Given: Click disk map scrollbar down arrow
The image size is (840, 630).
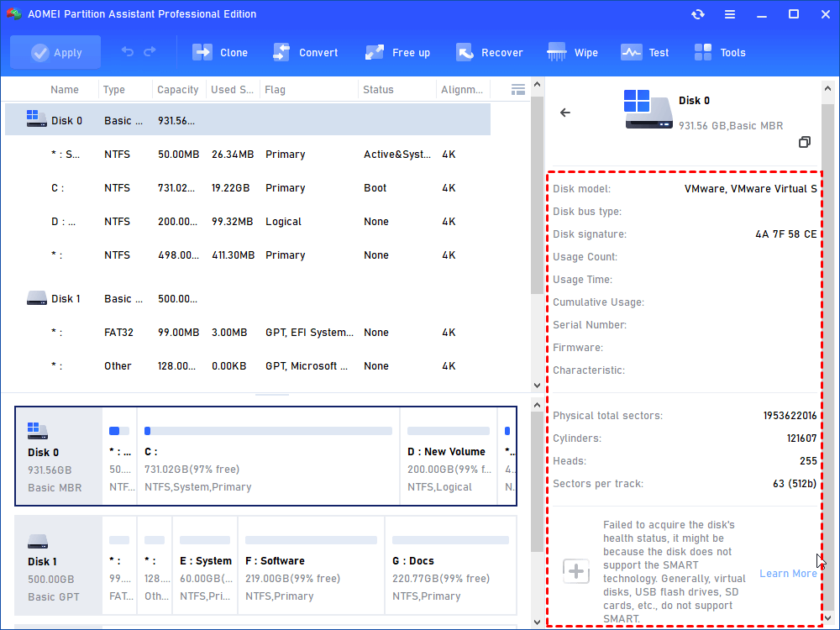Looking at the screenshot, I should pos(538,622).
